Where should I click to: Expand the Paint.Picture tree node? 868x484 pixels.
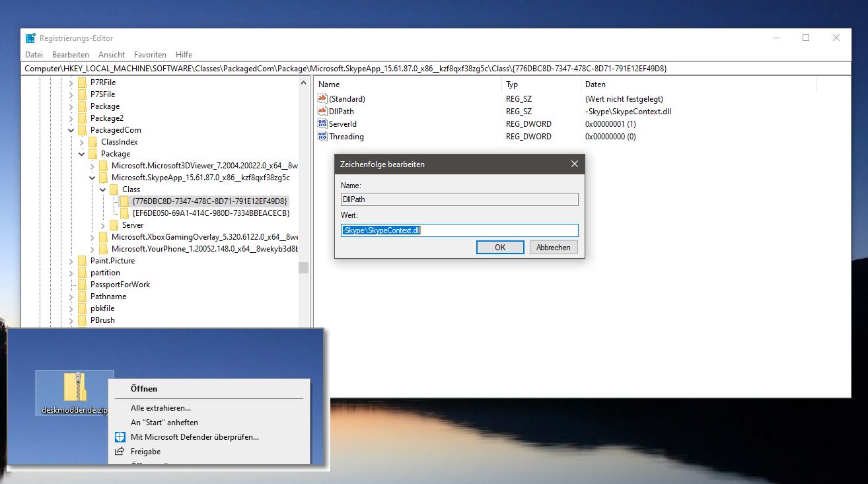point(71,261)
